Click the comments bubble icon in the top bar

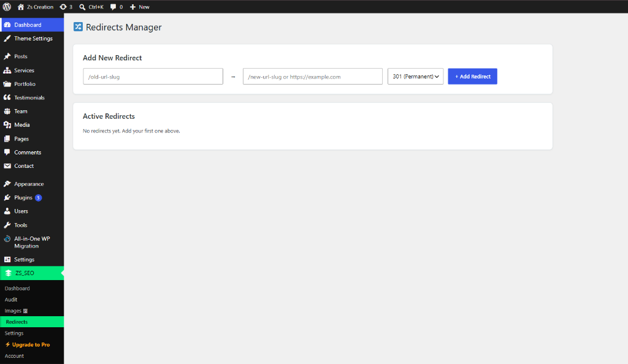(113, 7)
